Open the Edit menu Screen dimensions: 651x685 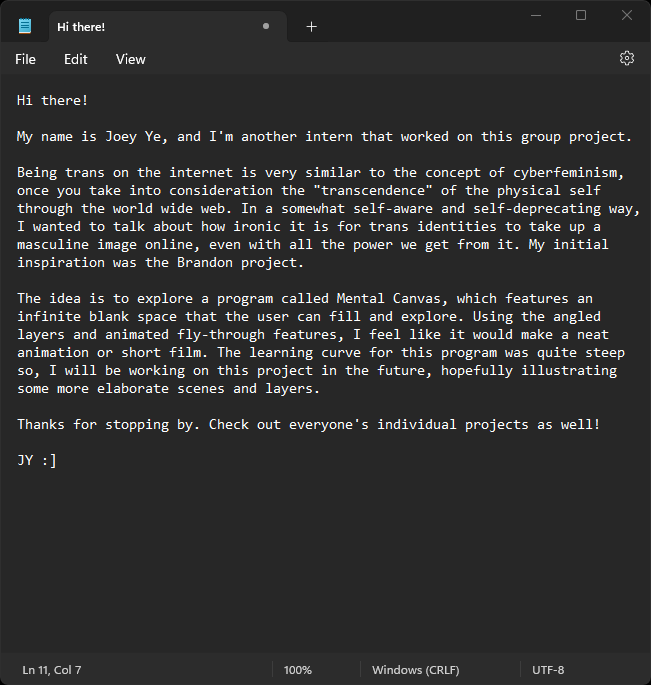76,59
